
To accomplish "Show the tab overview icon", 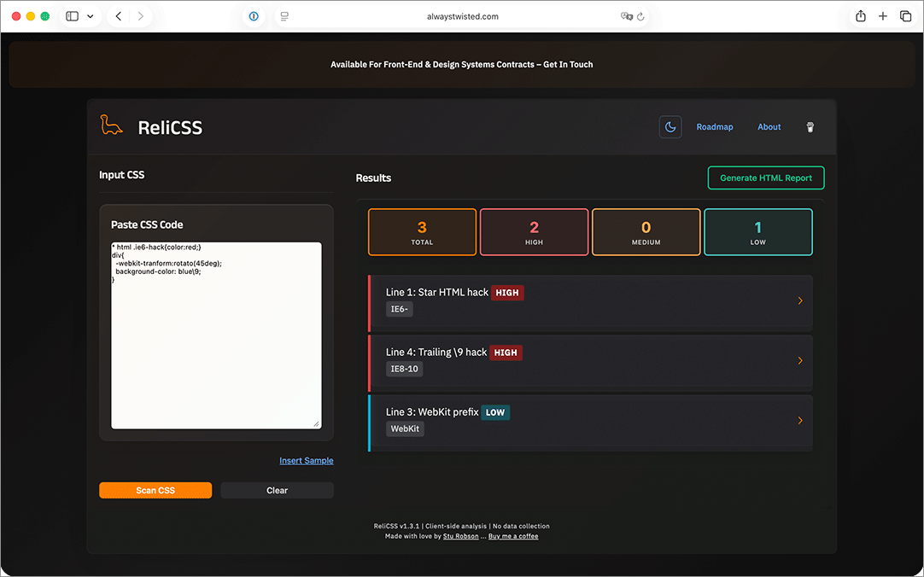I will (906, 16).
